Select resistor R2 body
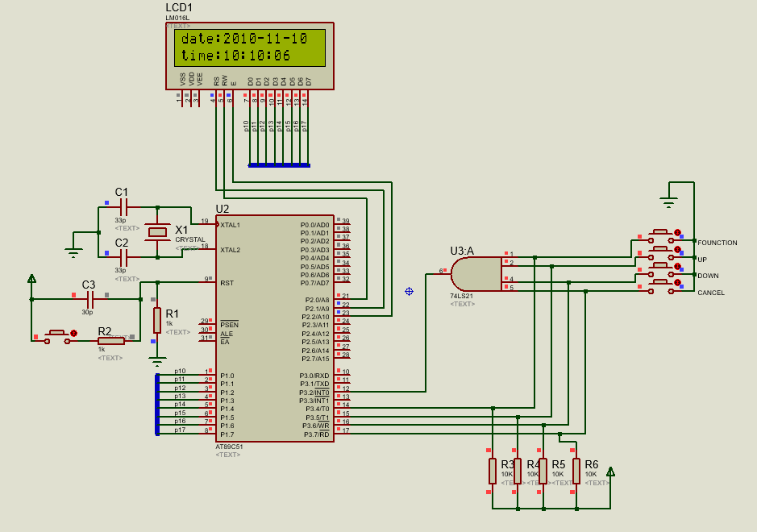The width and height of the screenshot is (757, 532). (111, 341)
